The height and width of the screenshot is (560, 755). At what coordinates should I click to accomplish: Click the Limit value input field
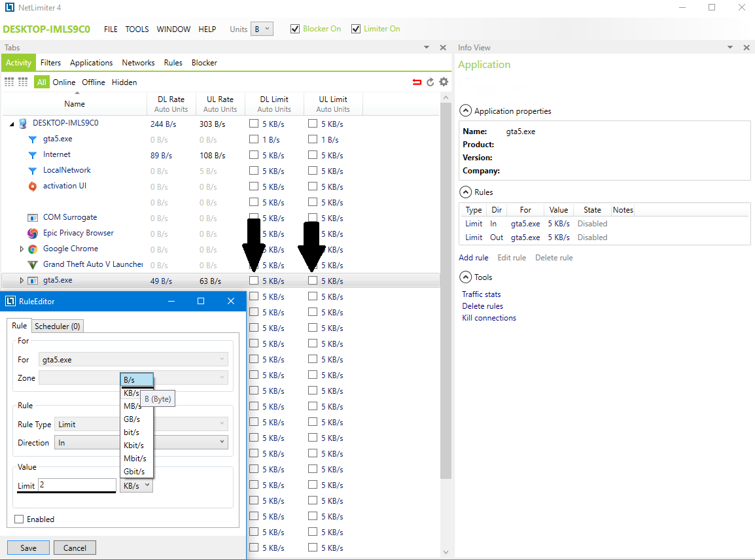[77, 485]
